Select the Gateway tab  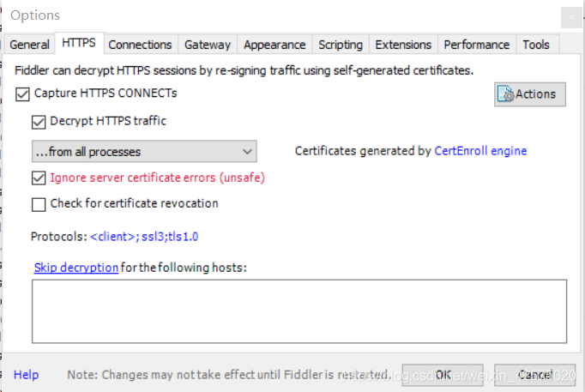pyautogui.click(x=208, y=45)
